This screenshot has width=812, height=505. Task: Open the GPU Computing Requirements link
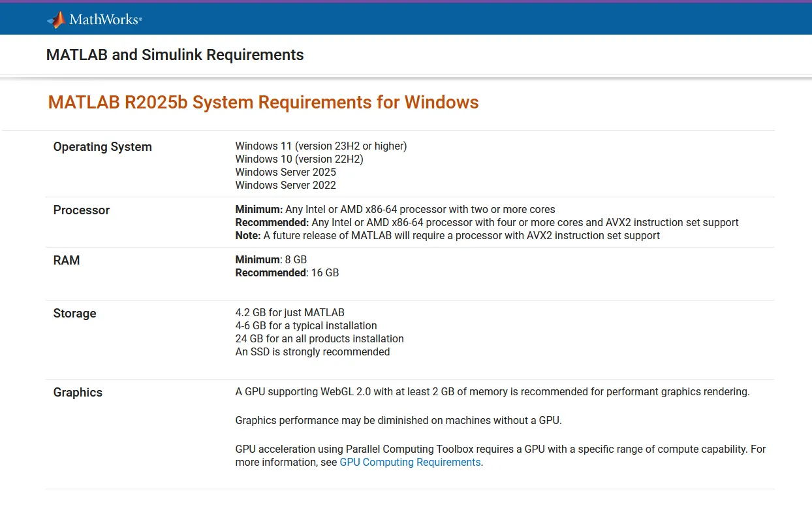[410, 463]
